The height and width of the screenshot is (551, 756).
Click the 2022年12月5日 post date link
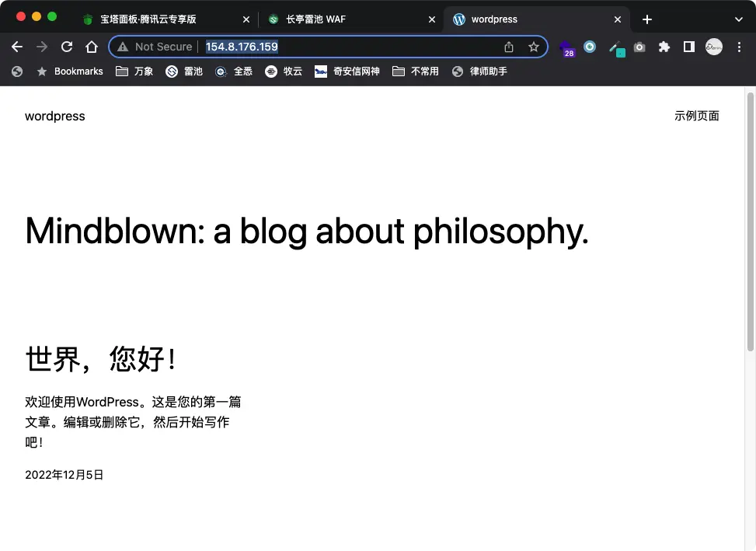pyautogui.click(x=64, y=475)
